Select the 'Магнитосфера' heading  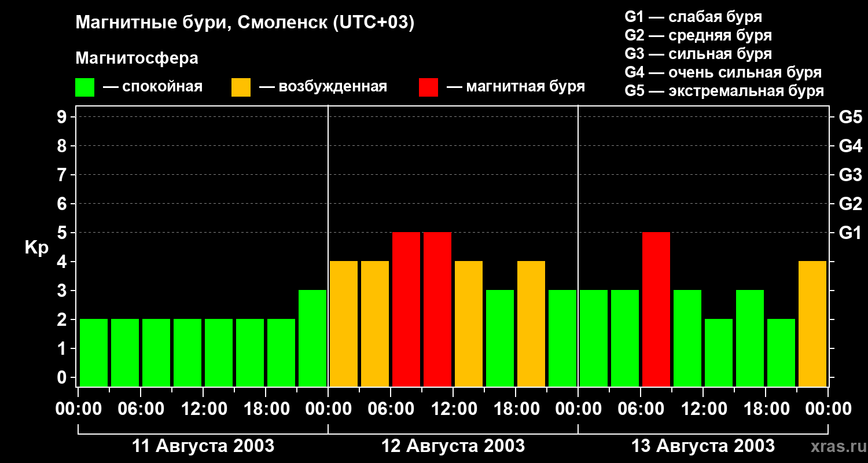pos(137,58)
